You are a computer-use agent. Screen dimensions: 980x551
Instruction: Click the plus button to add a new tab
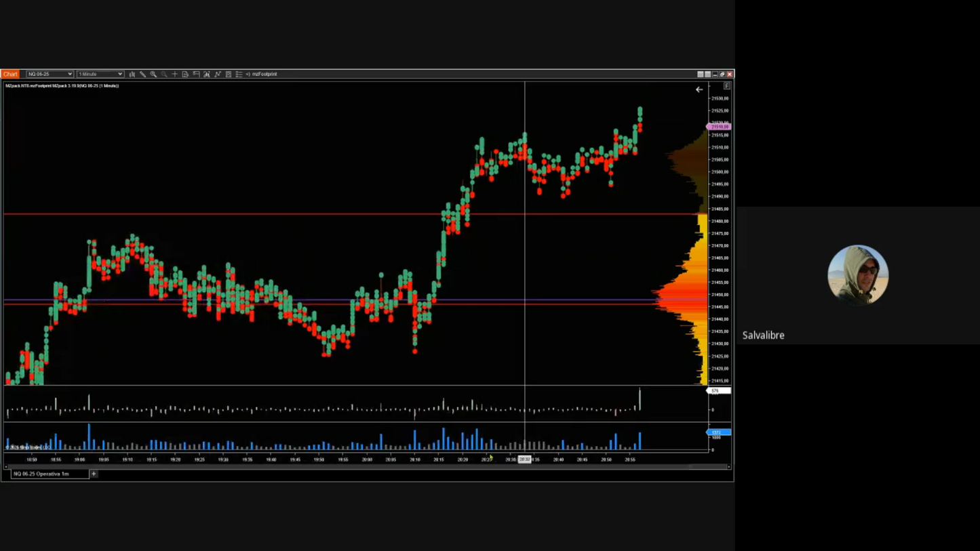pyautogui.click(x=94, y=474)
